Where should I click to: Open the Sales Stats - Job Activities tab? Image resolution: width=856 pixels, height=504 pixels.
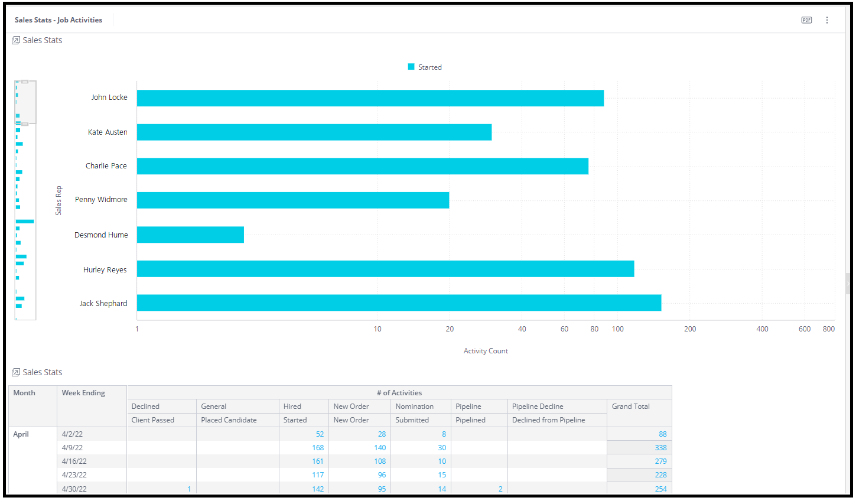coord(58,20)
